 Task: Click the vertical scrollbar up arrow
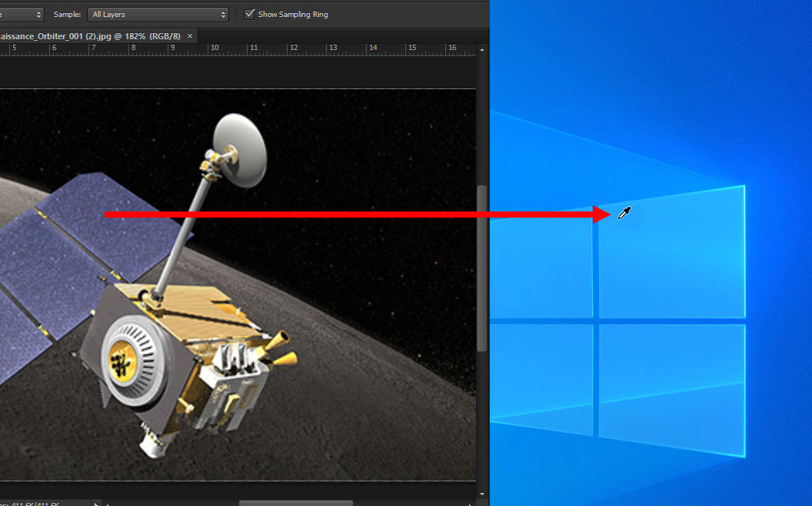tap(482, 50)
